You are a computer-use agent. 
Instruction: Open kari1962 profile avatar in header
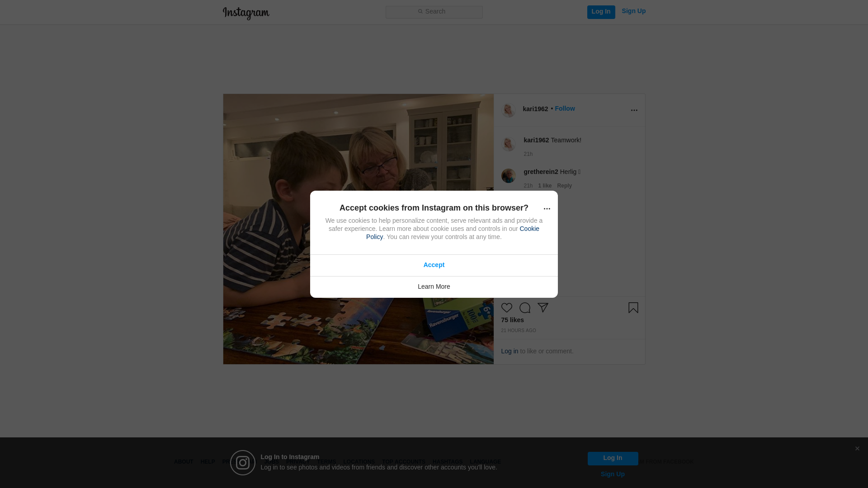[x=508, y=110]
